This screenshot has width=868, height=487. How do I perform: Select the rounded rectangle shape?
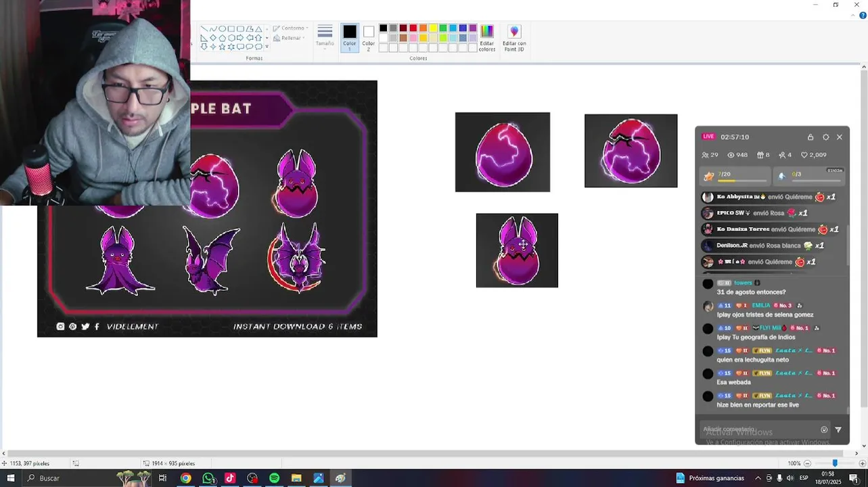pyautogui.click(x=240, y=29)
